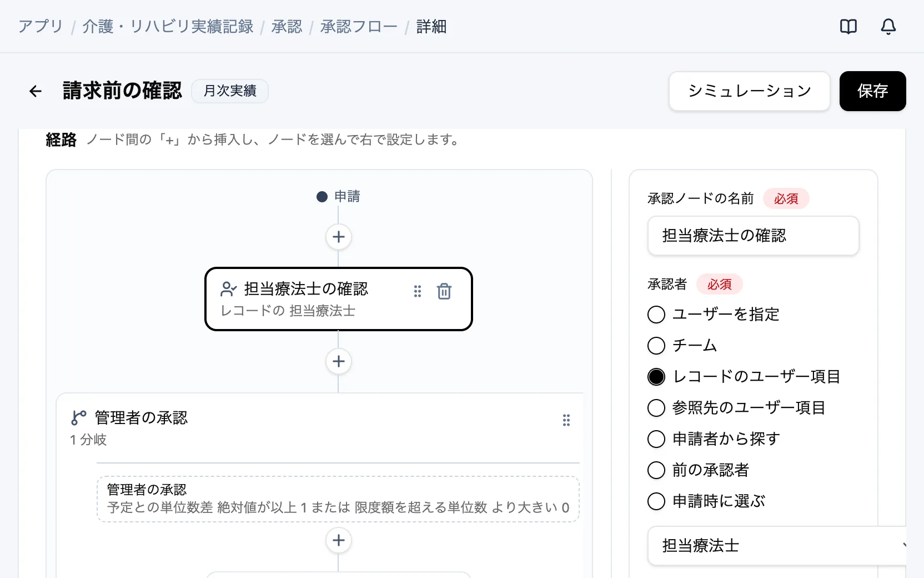The width and height of the screenshot is (924, 578).
Task: Navigate to 承認フロー breadcrumb
Action: (x=359, y=27)
